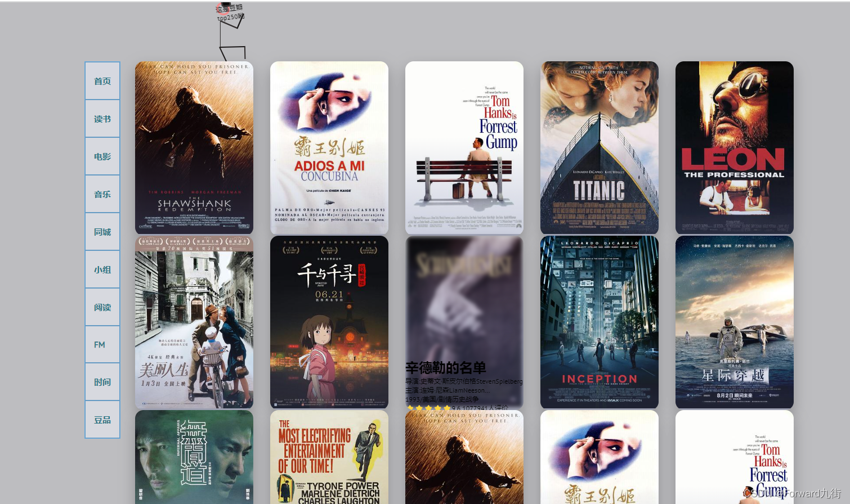Open the FM navigation item
The height and width of the screenshot is (504, 850).
pos(102,344)
